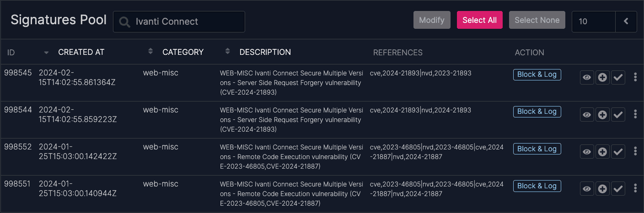Click the Select All button
This screenshot has height=213, width=644.
click(480, 20)
